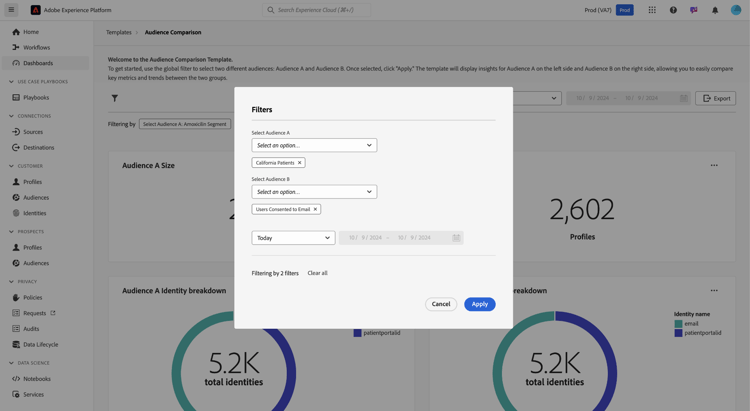The height and width of the screenshot is (411, 750).
Task: Collapse the Prospects section
Action: point(11,232)
